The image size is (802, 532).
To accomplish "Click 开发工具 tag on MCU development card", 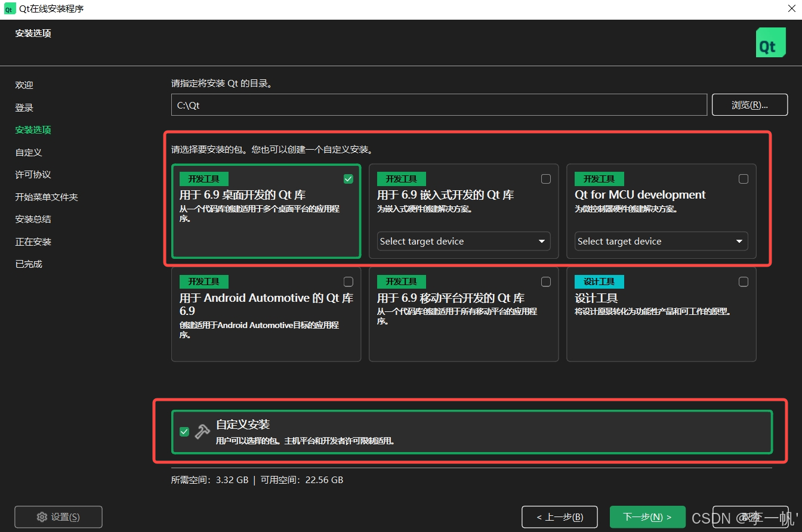I will [x=599, y=179].
